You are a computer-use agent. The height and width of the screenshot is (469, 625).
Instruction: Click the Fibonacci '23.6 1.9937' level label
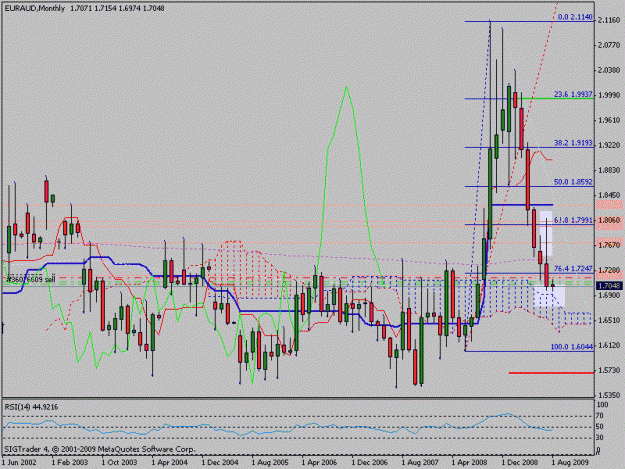click(x=573, y=94)
